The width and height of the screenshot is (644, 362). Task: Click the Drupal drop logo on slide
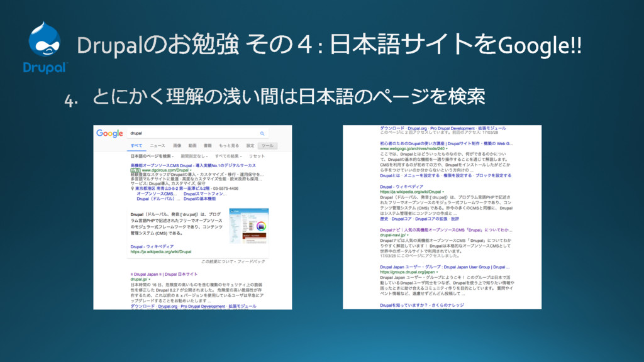pos(45,40)
